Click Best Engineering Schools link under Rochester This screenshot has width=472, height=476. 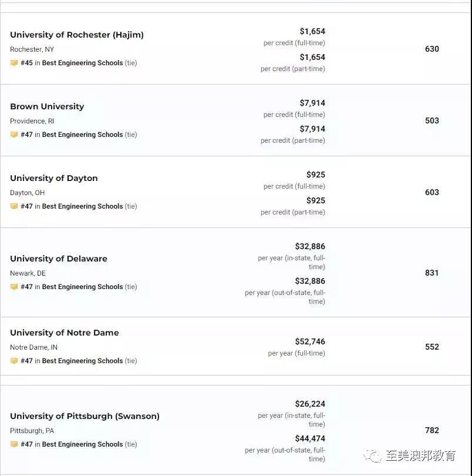tap(82, 63)
